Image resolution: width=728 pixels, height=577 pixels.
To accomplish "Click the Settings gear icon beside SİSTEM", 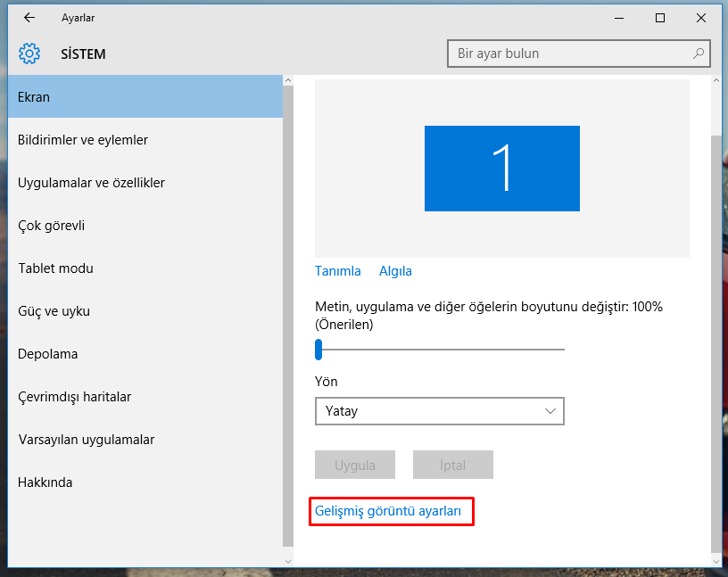I will pos(29,54).
